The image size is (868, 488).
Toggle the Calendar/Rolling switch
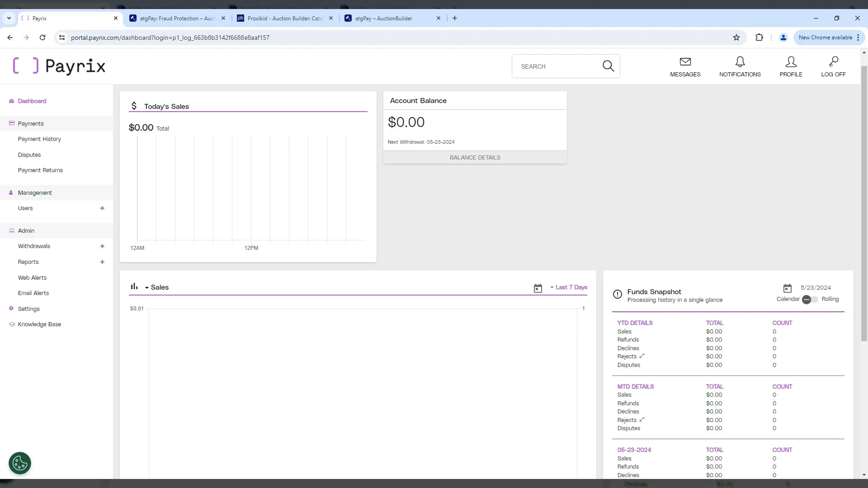(810, 300)
